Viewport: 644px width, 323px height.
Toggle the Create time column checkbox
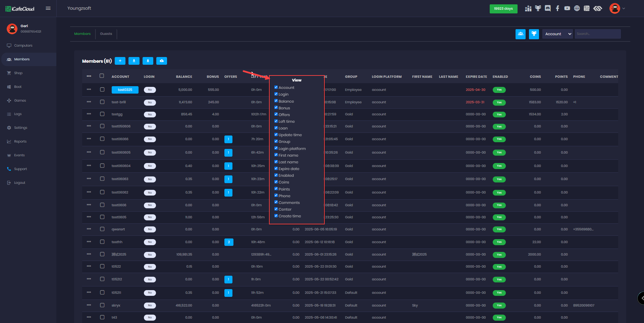tap(276, 216)
